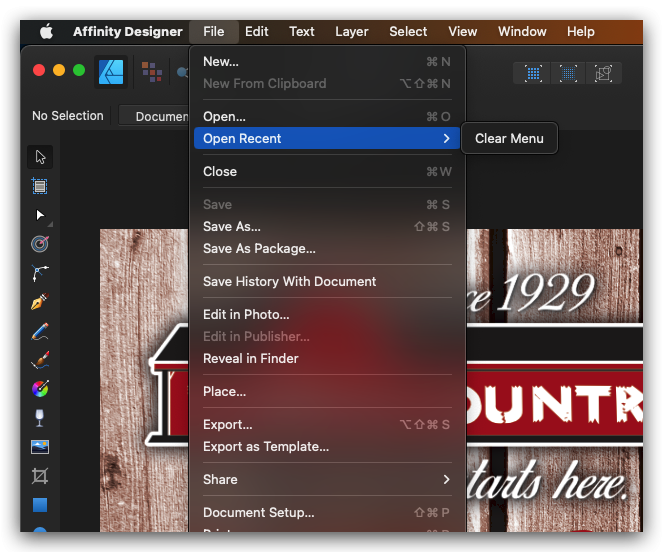Screen dimensions: 663x552
Task: Select the Artboard tool
Action: (x=40, y=186)
